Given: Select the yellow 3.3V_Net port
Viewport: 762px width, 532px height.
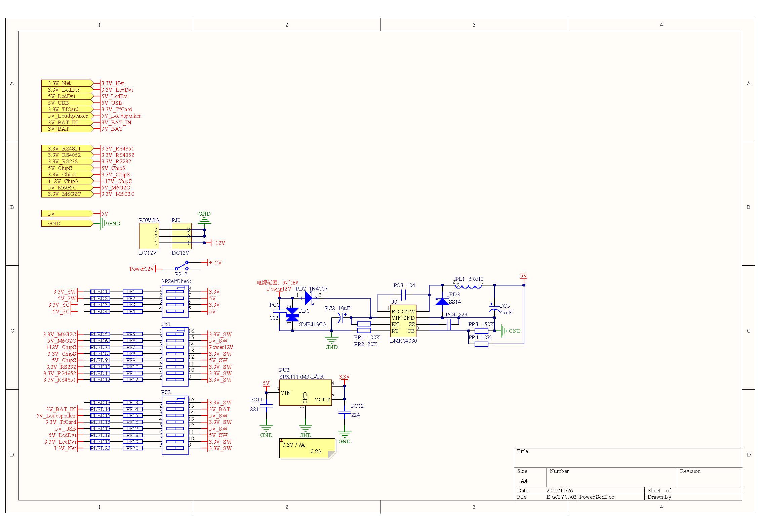Looking at the screenshot, I should coord(67,83).
